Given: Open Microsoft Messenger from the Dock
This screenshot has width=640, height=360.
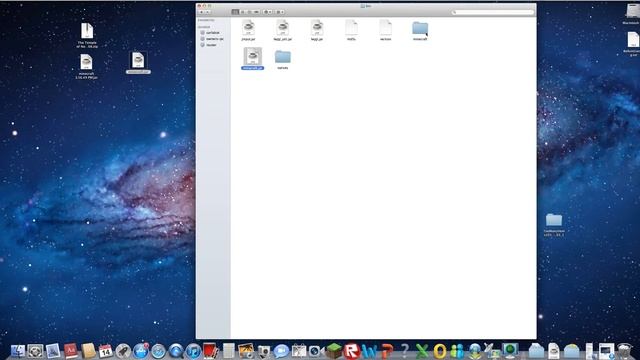Looking at the screenshot, I should [x=457, y=351].
